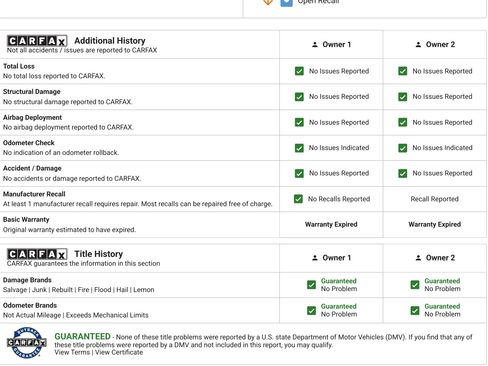
Task: Click Damage Brands green check for Owner 2
Action: [x=415, y=285]
